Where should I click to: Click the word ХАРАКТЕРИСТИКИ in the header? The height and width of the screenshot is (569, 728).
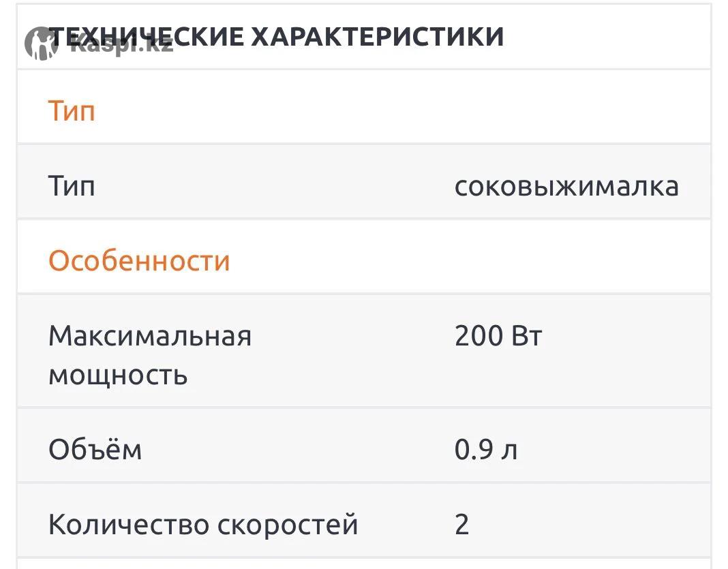coord(378,36)
